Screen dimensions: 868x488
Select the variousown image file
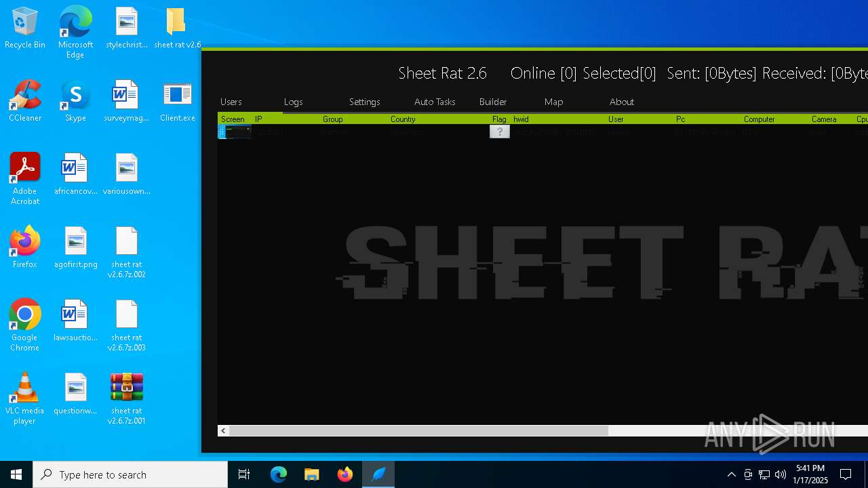point(127,175)
